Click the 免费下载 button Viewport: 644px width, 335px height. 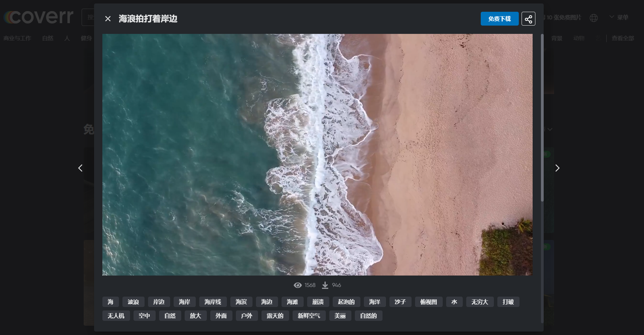click(x=499, y=19)
